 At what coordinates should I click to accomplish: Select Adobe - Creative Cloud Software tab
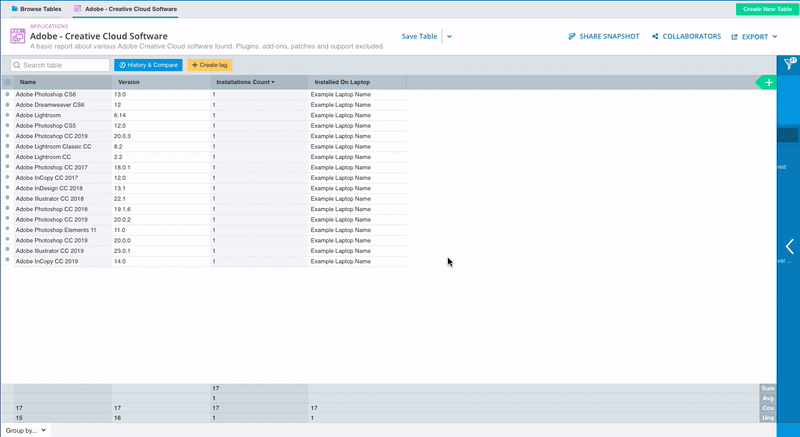point(126,9)
